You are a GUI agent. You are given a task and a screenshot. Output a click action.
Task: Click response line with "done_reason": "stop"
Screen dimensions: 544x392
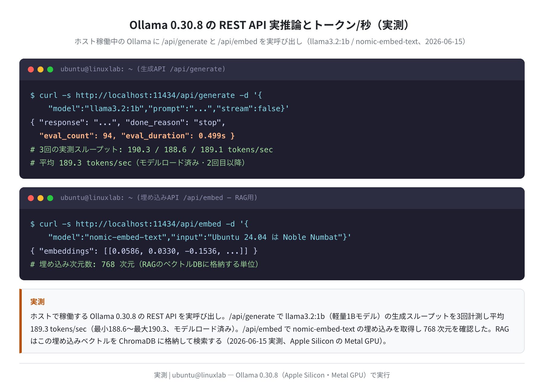(128, 123)
